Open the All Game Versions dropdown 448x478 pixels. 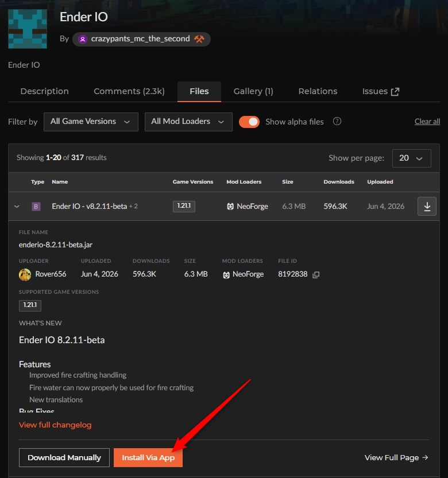(91, 122)
